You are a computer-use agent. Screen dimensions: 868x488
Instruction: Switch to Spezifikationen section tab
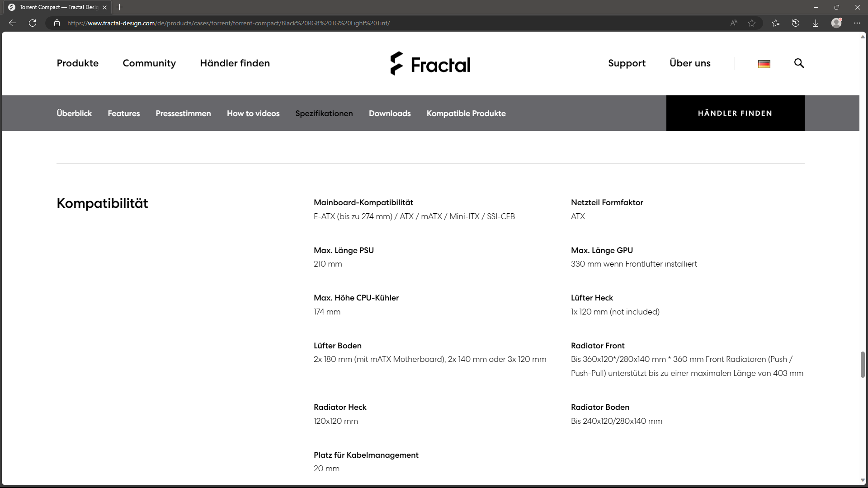coord(324,113)
